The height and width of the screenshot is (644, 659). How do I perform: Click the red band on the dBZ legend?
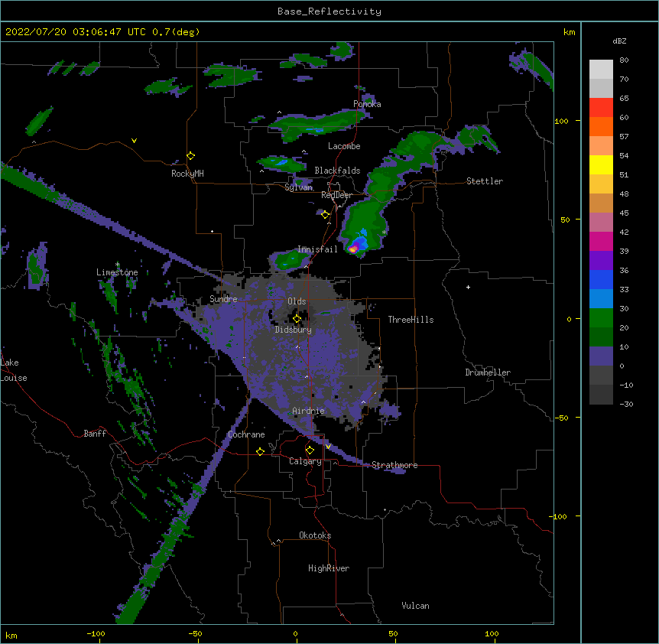point(601,108)
